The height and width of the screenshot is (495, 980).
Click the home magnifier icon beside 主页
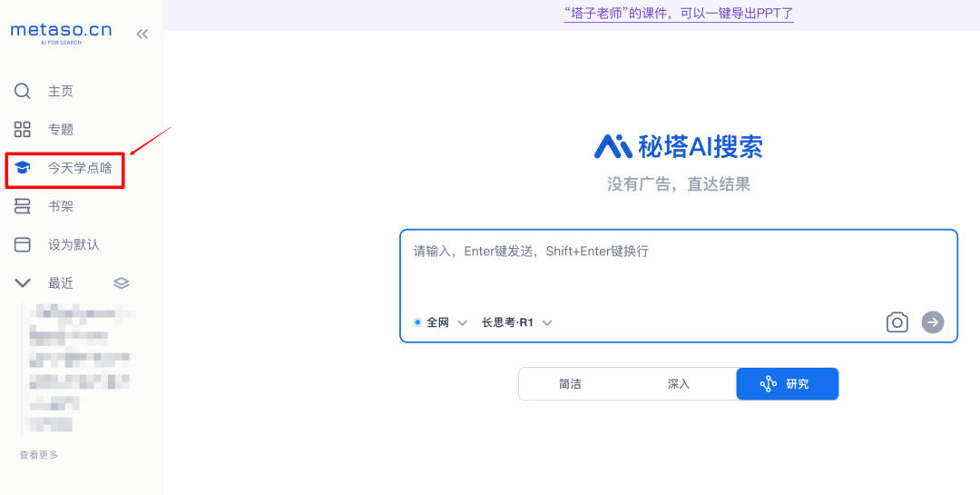[x=23, y=92]
